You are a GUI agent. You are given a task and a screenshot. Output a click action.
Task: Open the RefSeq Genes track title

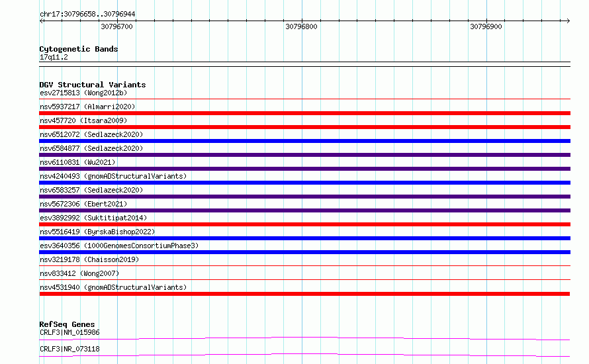click(x=67, y=324)
